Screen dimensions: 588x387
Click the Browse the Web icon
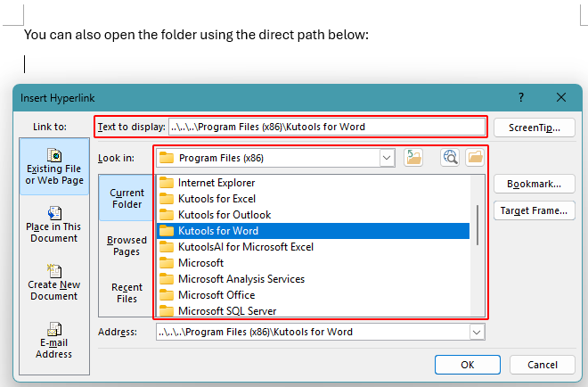(x=450, y=158)
